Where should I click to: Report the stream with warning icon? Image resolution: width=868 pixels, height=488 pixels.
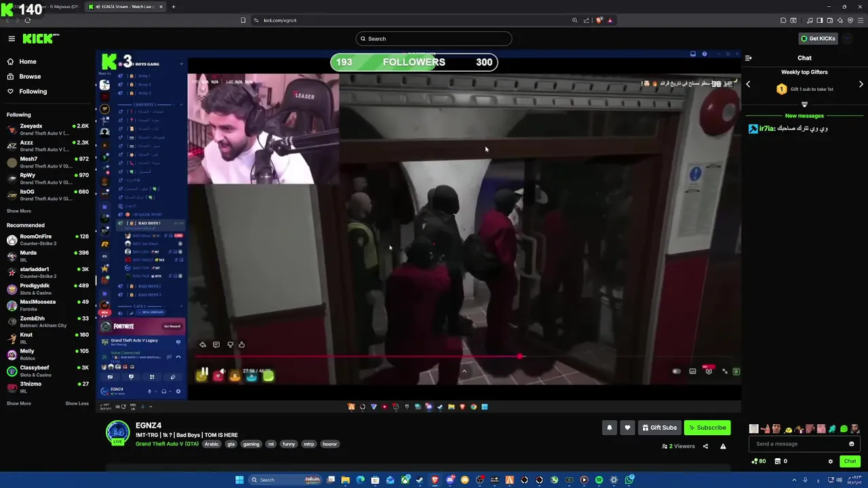pyautogui.click(x=723, y=447)
